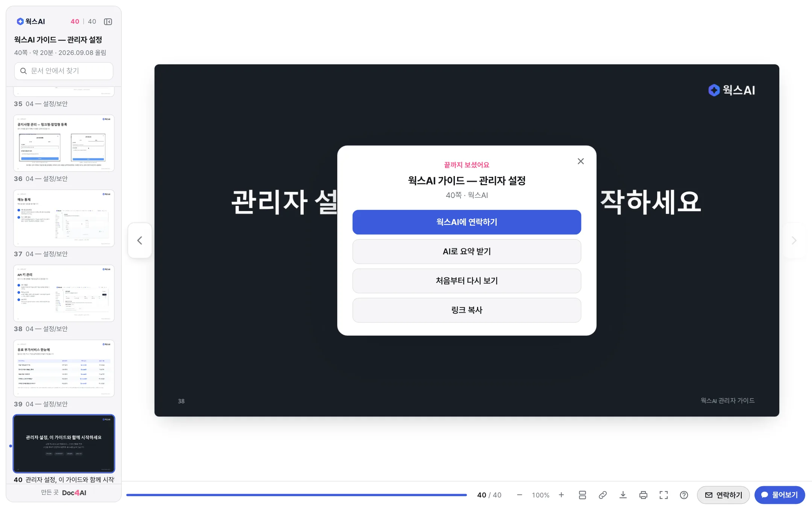Go to next page arrow
This screenshot has width=812, height=508.
pos(794,240)
